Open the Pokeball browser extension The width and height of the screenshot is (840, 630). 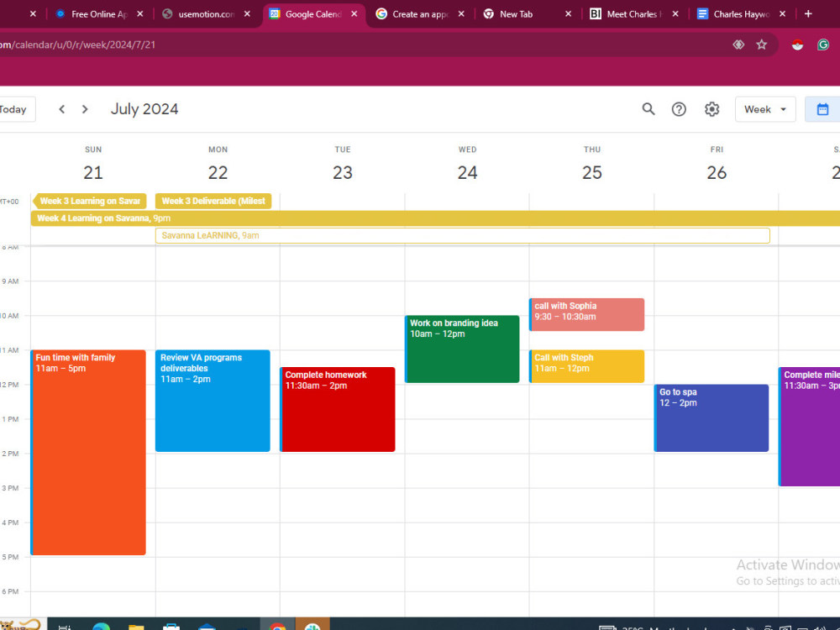(797, 45)
